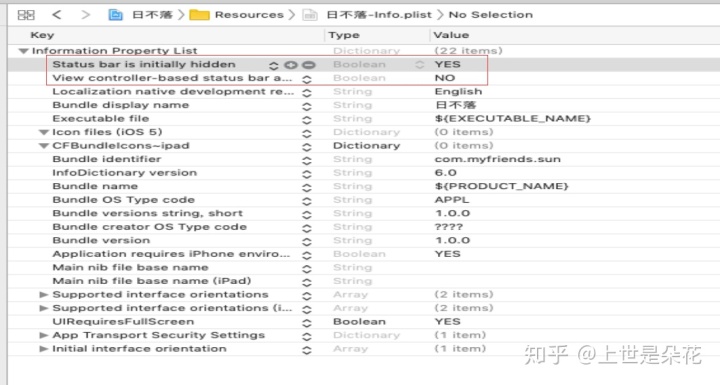Click the 日不落-Info.plist file icon in breadcrumb

coord(310,15)
